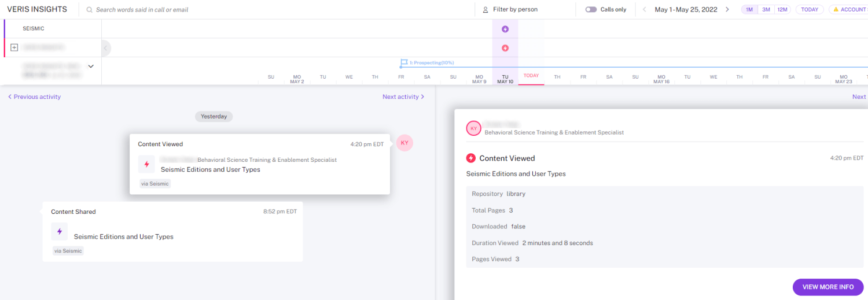Image resolution: width=868 pixels, height=300 pixels.
Task: Click the KY avatar beside Content Viewed card
Action: (x=404, y=143)
